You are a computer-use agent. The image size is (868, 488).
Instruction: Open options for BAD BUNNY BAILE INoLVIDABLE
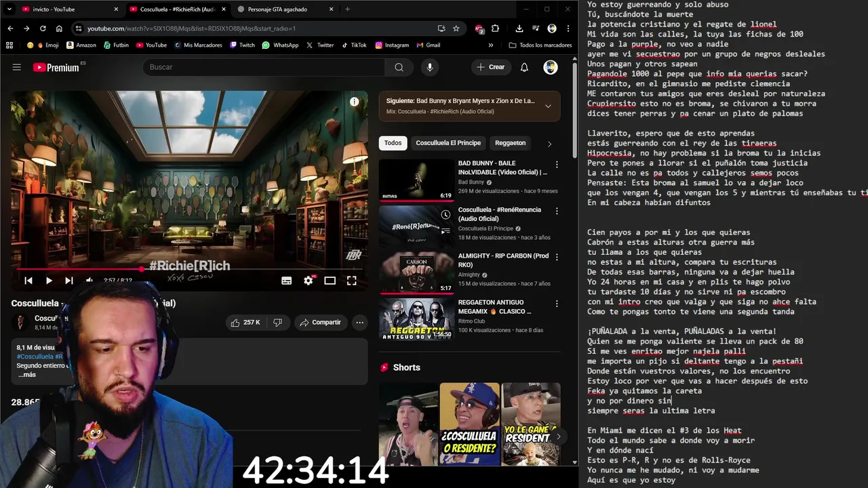557,165
